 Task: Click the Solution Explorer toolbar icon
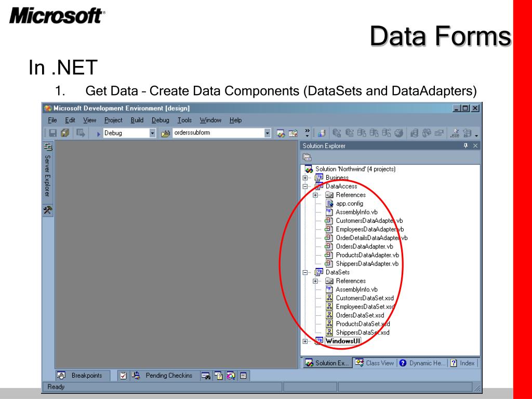point(281,134)
